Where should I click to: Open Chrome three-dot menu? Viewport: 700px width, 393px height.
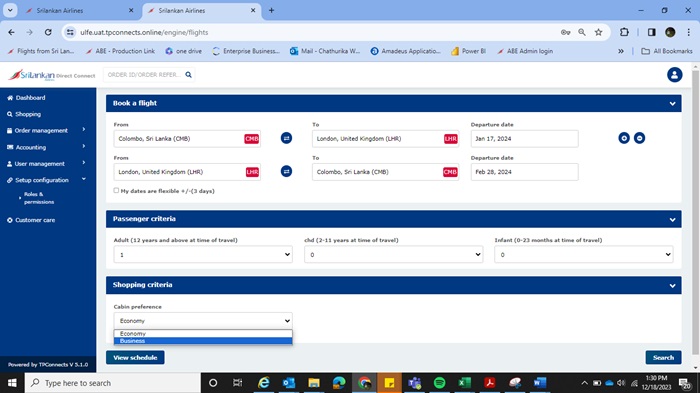pos(688,32)
